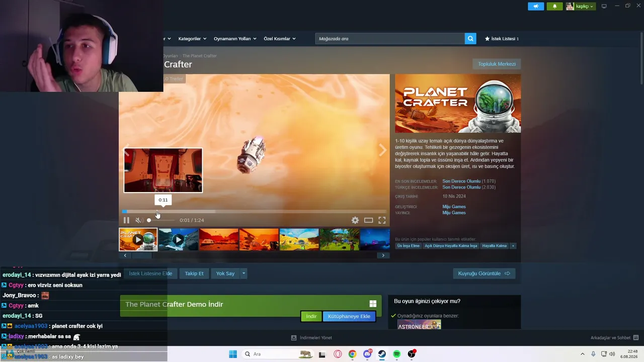644x362 pixels.
Task: Add a tag with plus button
Action: pos(513,246)
